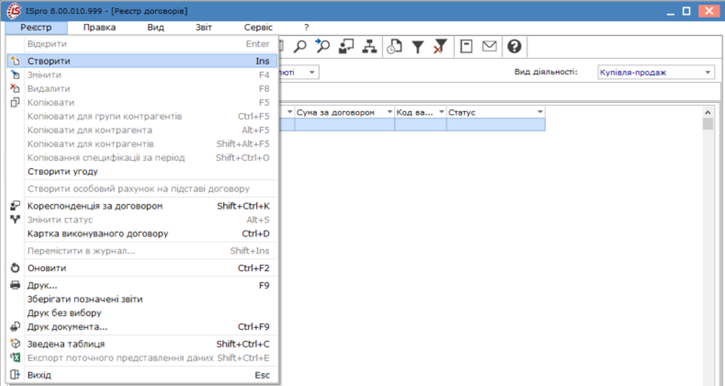This screenshot has width=725, height=386.
Task: Open the Сервіс menu
Action: click(x=258, y=27)
